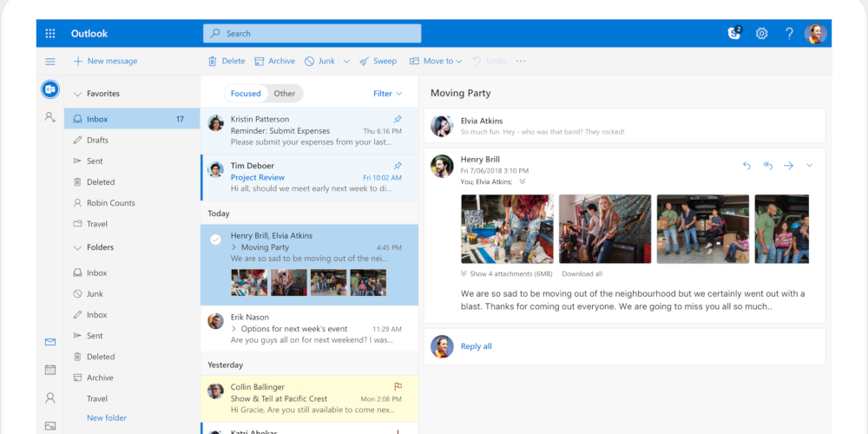Image resolution: width=868 pixels, height=434 pixels.
Task: Collapse the Favorites folder group
Action: (76, 94)
